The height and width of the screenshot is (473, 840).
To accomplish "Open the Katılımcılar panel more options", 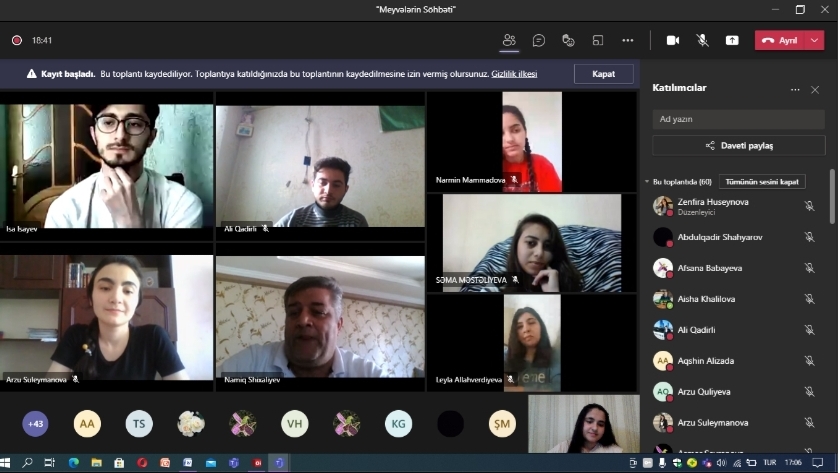I will click(795, 89).
